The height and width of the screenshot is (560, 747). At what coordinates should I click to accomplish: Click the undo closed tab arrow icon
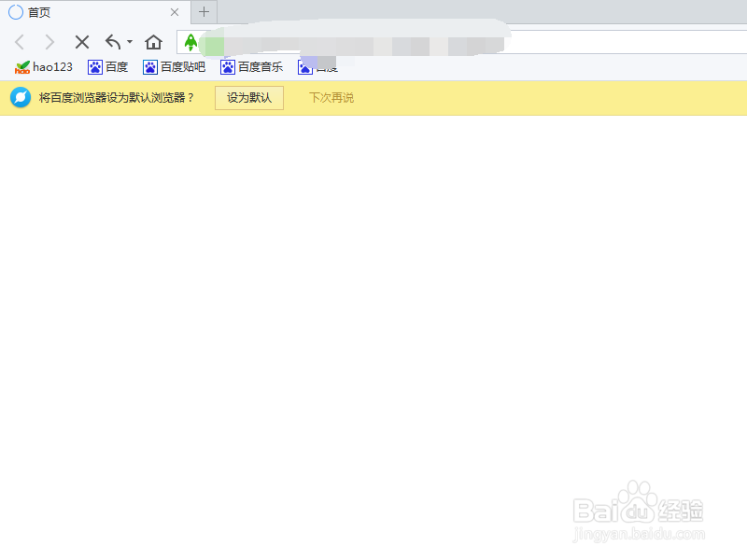click(x=113, y=42)
